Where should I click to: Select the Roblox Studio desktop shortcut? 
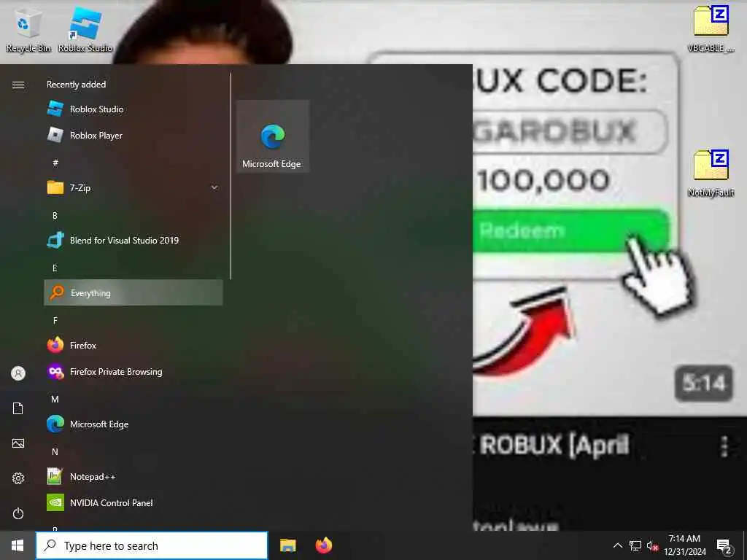[x=85, y=29]
